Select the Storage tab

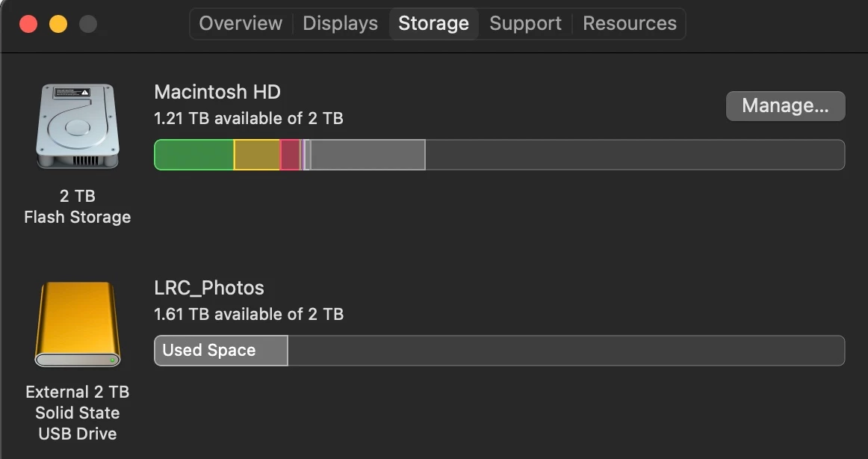(x=433, y=23)
